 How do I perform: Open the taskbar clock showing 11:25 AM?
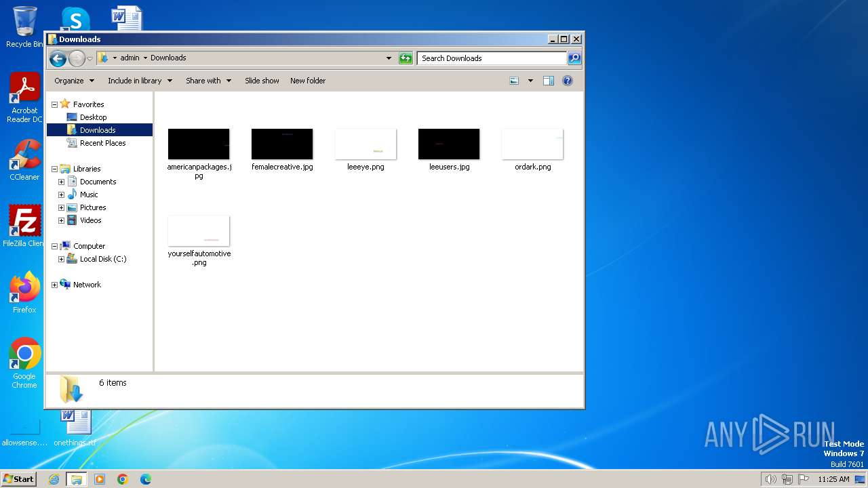pos(833,479)
